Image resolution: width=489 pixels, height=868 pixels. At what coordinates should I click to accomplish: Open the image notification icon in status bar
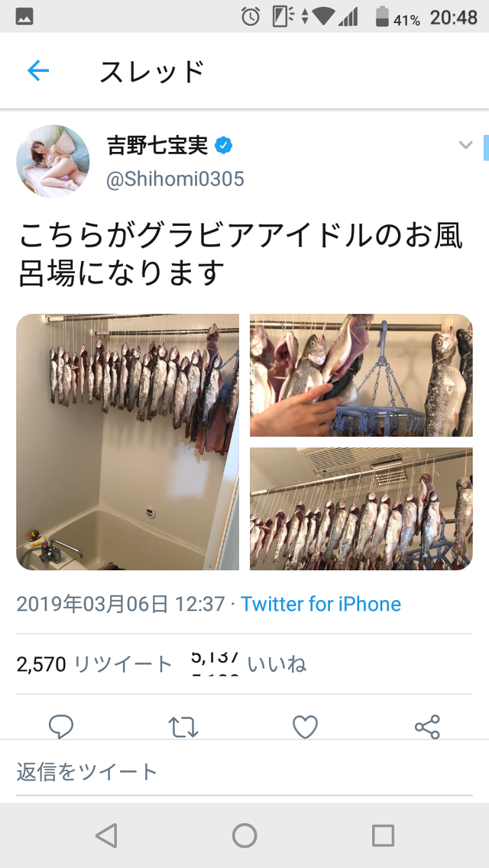pos(24,17)
